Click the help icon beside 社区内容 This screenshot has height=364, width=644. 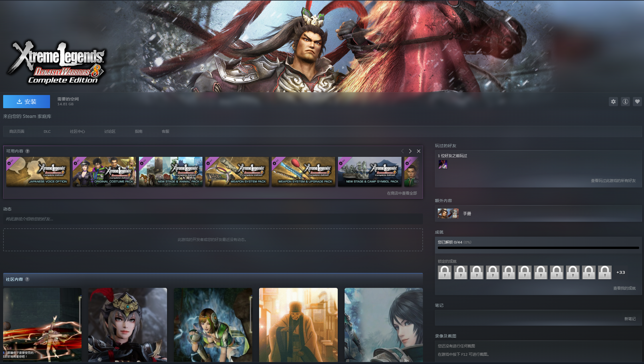27,279
